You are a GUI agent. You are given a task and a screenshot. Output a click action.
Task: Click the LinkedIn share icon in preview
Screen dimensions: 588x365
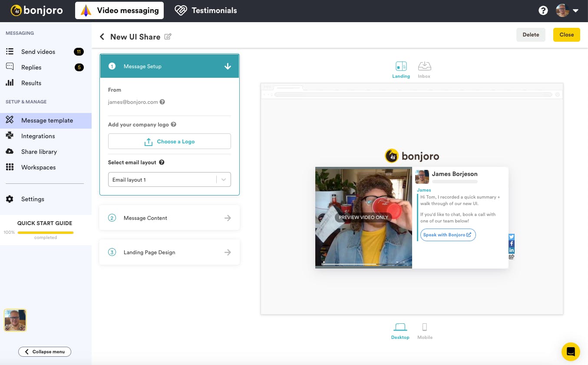pos(512,250)
